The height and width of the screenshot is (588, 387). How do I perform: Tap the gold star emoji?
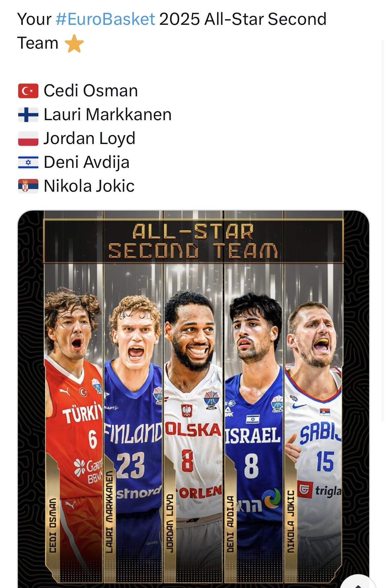click(74, 43)
